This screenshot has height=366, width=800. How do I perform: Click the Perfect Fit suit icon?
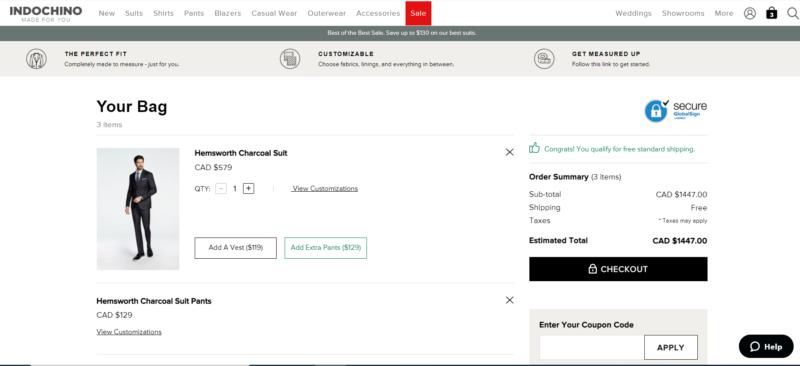36,59
